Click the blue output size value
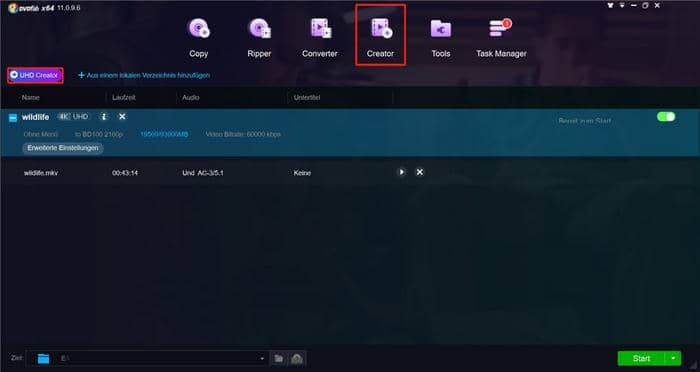The width and height of the screenshot is (700, 372). coord(164,134)
